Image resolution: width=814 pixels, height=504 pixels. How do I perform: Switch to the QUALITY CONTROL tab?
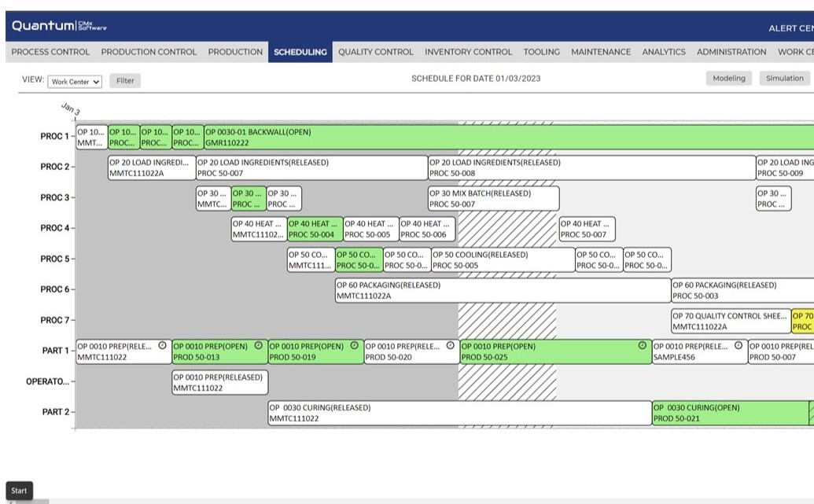pos(375,52)
